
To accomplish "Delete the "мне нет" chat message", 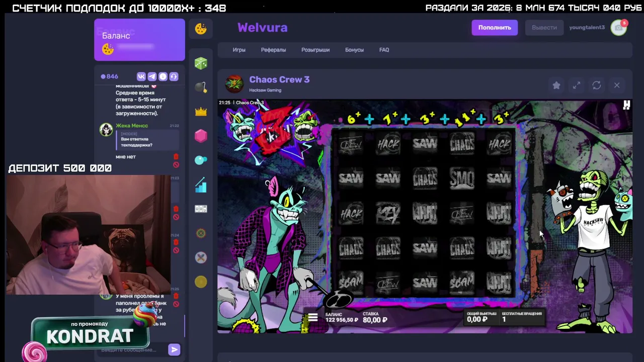I will 176,157.
